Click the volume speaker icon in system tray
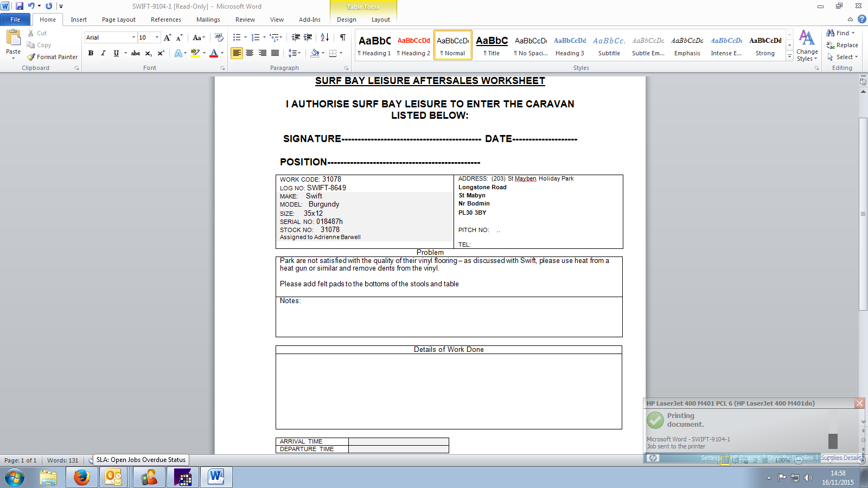The image size is (868, 488). point(808,478)
